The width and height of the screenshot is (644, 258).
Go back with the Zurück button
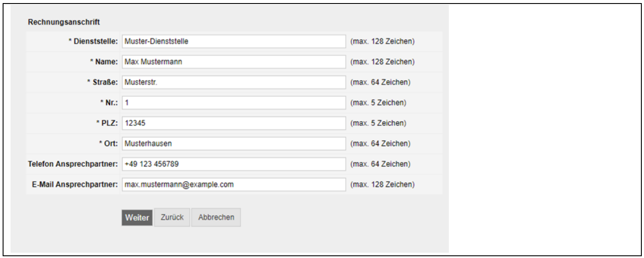click(x=172, y=217)
